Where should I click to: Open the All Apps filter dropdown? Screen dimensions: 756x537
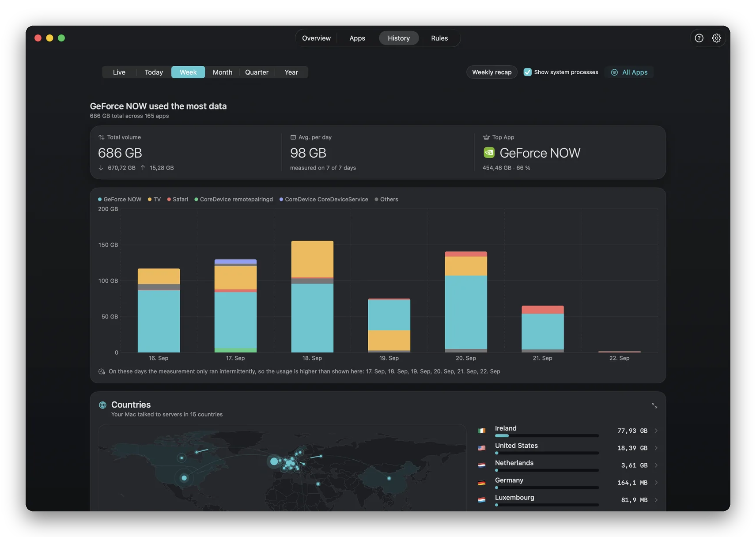pyautogui.click(x=629, y=72)
